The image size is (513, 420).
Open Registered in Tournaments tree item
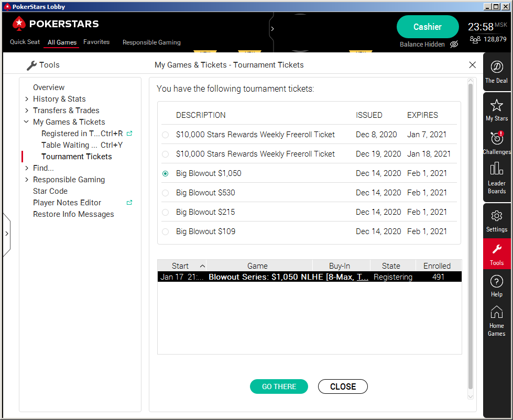tap(82, 134)
